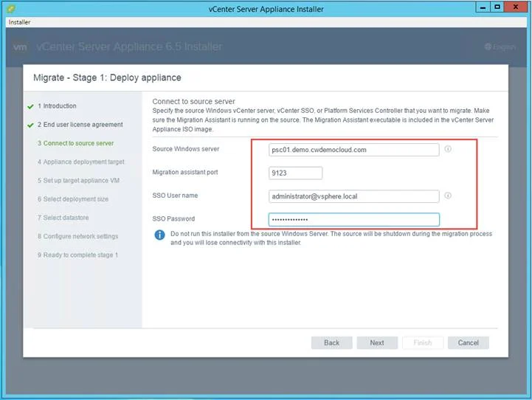Image resolution: width=532 pixels, height=400 pixels.
Task: Click the disabled Finish button
Action: (423, 342)
